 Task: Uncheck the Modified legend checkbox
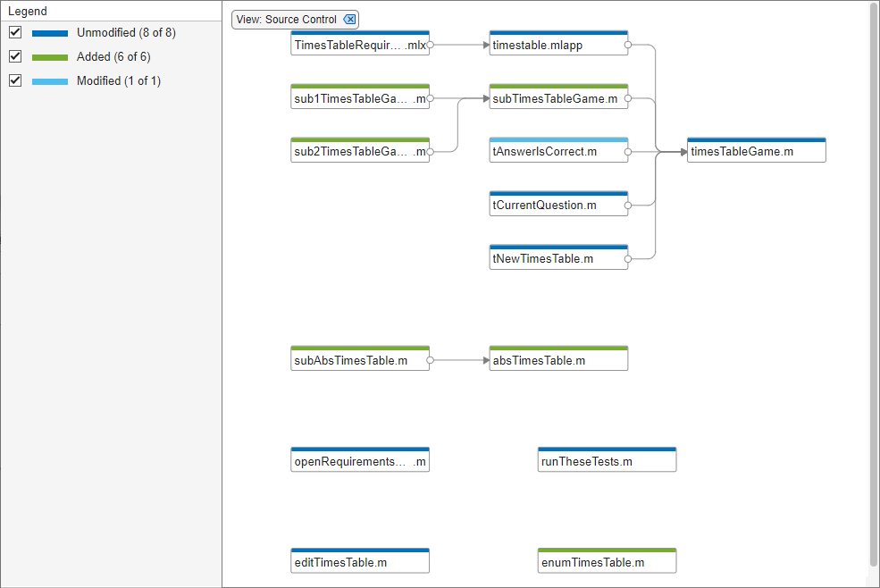[x=15, y=80]
